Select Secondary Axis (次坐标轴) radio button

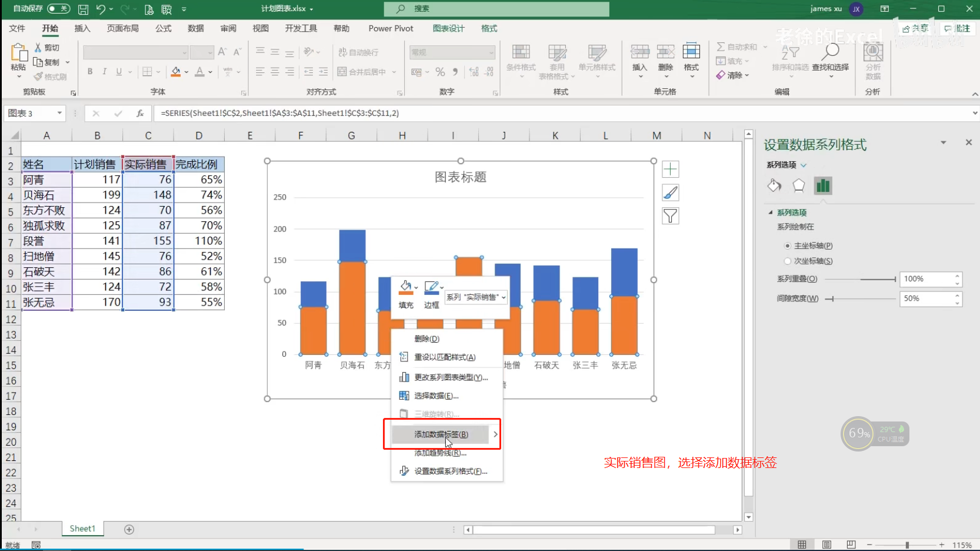tap(788, 261)
